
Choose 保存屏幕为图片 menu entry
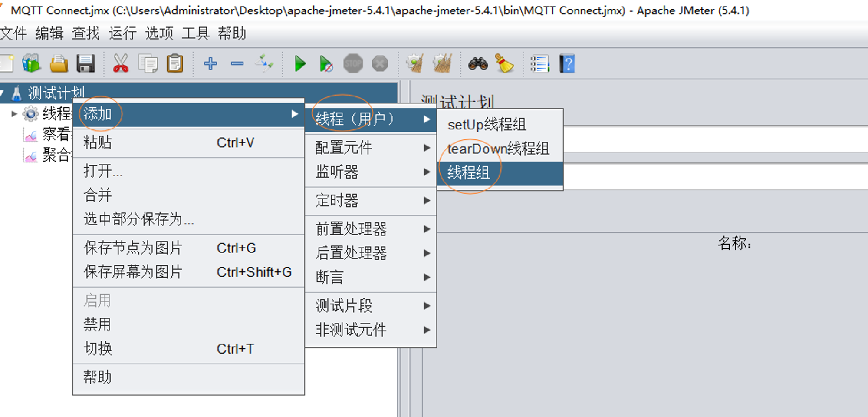(x=189, y=272)
